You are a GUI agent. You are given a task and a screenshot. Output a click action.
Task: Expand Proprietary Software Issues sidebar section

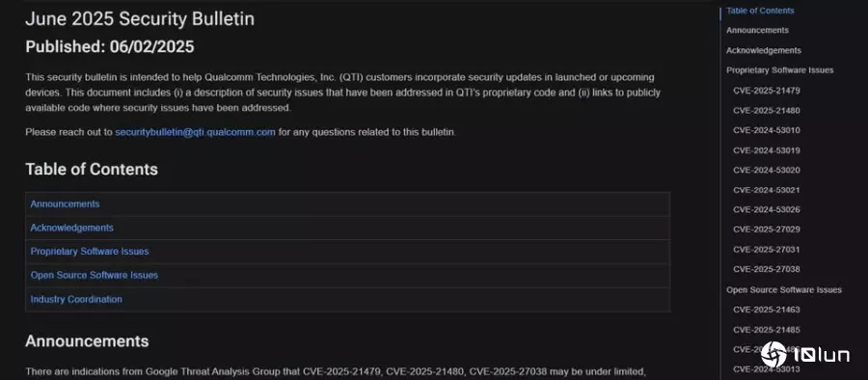tap(779, 70)
